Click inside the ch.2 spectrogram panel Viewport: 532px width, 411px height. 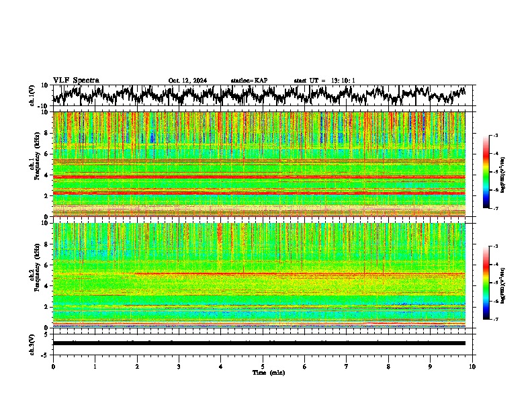coord(259,275)
